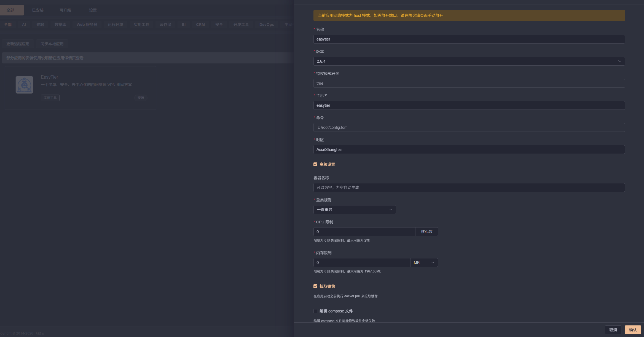This screenshot has width=644, height=337.
Task: Click the 特权模式开关 true field
Action: [x=469, y=83]
